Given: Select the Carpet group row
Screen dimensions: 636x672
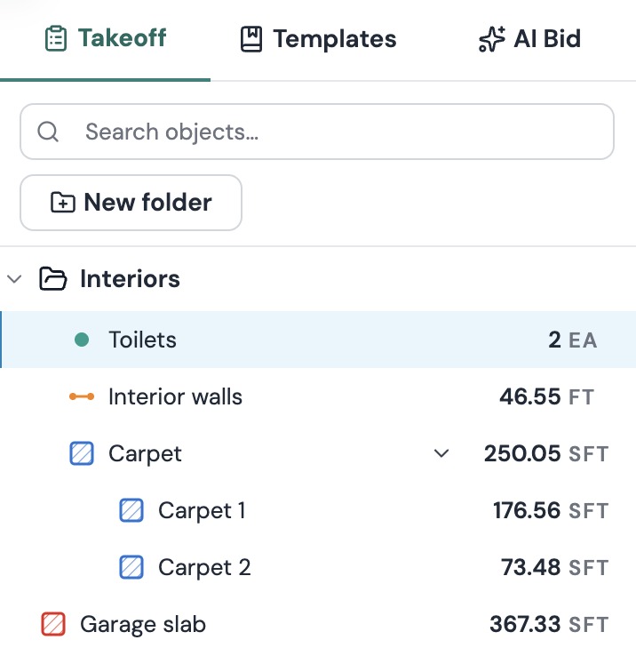Looking at the screenshot, I should click(318, 453).
